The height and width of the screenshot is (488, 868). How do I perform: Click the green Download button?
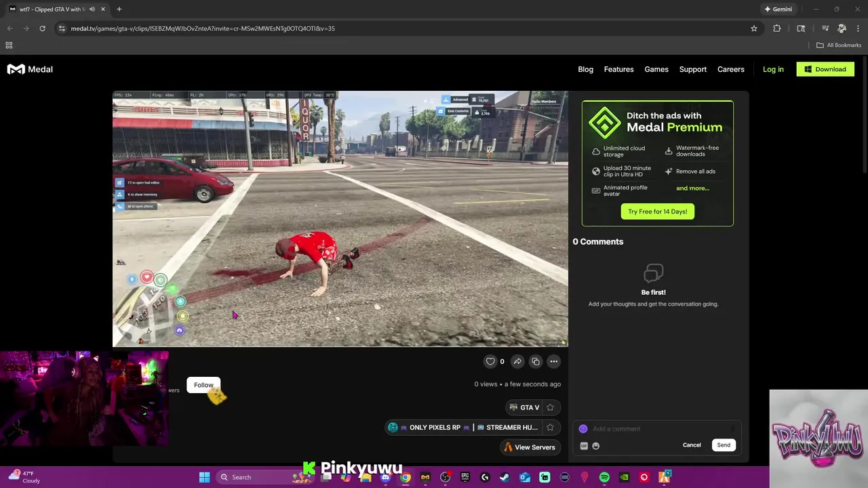(x=825, y=69)
